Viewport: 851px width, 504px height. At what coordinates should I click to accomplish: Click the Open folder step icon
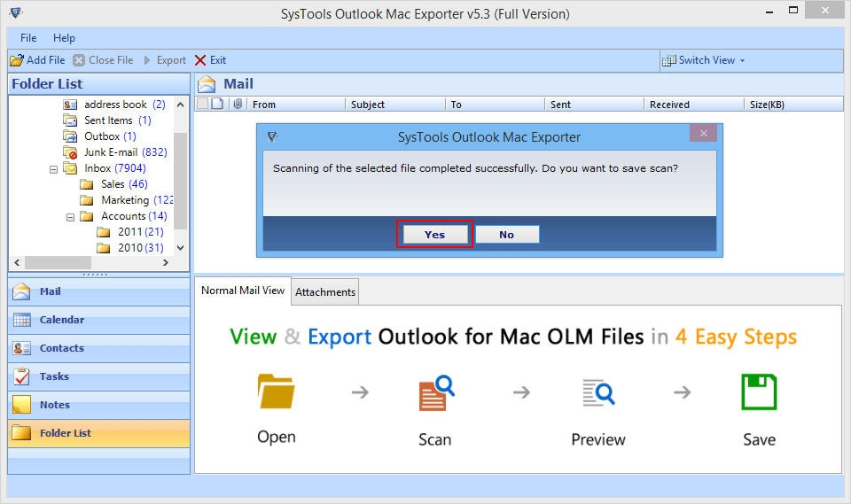[x=277, y=392]
